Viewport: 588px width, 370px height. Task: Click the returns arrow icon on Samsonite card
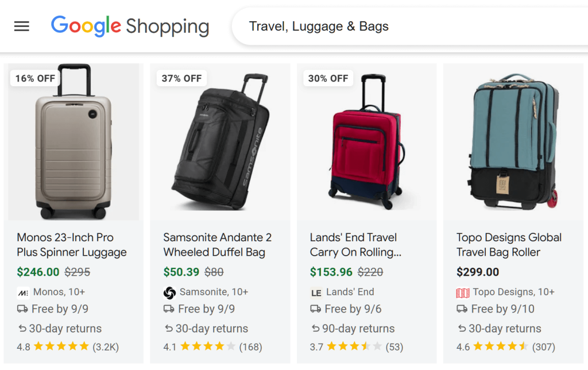[x=168, y=329]
